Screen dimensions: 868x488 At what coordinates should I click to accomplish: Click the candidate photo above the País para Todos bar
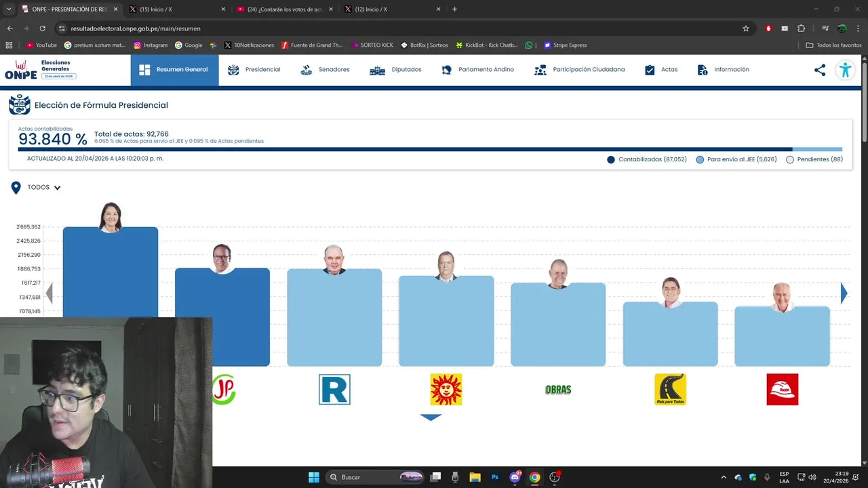pos(671,292)
